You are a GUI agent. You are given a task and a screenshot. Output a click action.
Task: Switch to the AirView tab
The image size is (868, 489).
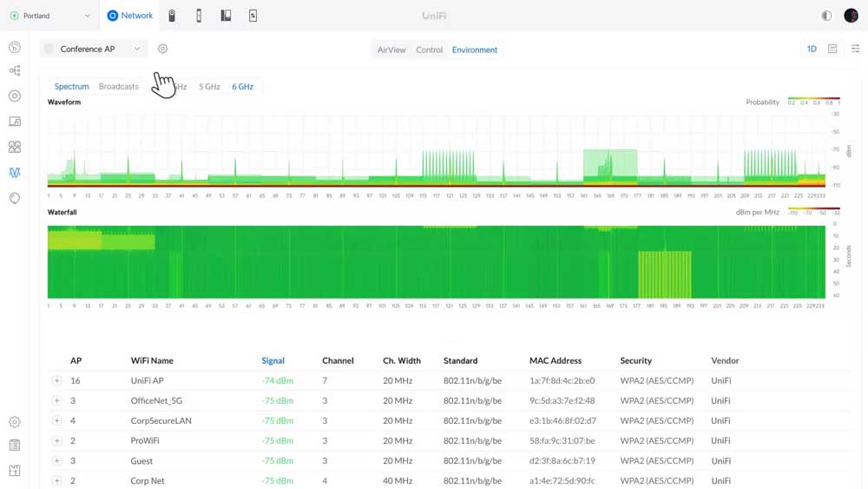391,50
